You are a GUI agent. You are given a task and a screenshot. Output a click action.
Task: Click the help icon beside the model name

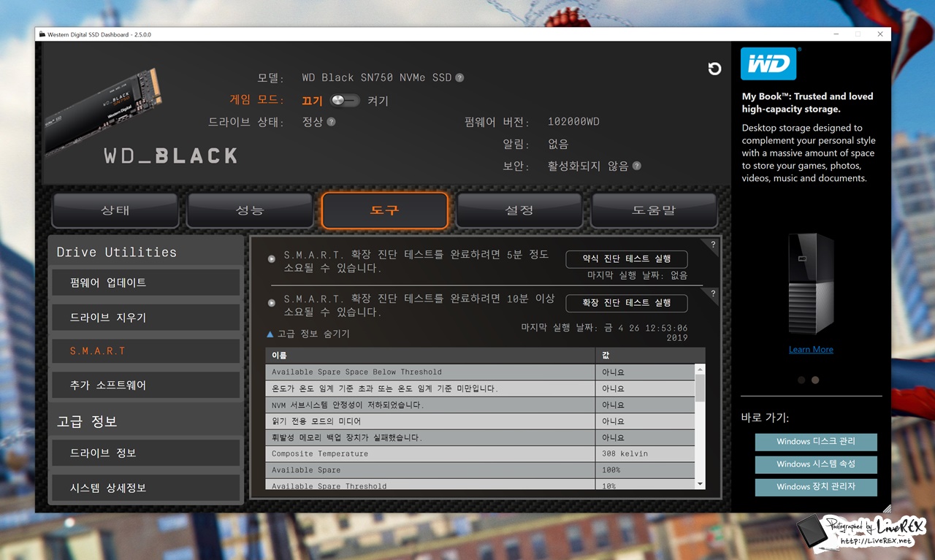pos(459,77)
